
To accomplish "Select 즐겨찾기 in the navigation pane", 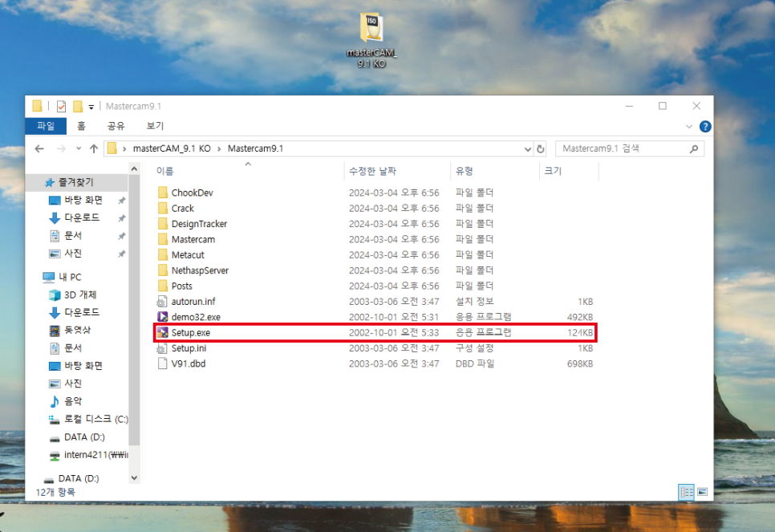I will (x=75, y=182).
